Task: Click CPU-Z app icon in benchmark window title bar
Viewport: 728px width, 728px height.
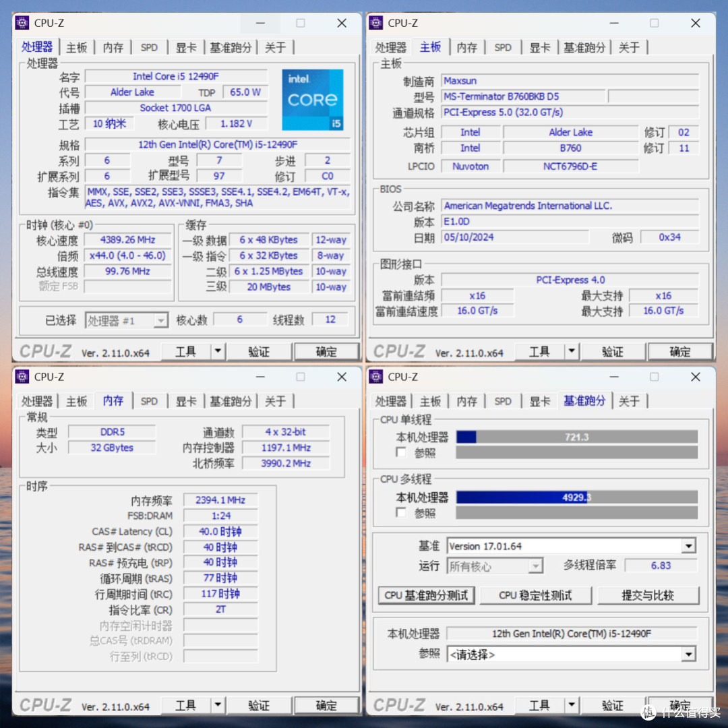Action: pos(376,377)
